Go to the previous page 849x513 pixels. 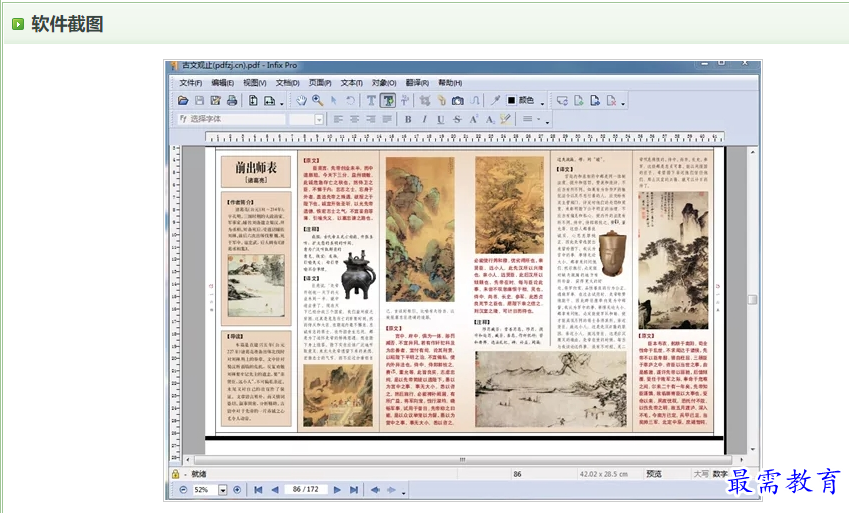pyautogui.click(x=275, y=490)
